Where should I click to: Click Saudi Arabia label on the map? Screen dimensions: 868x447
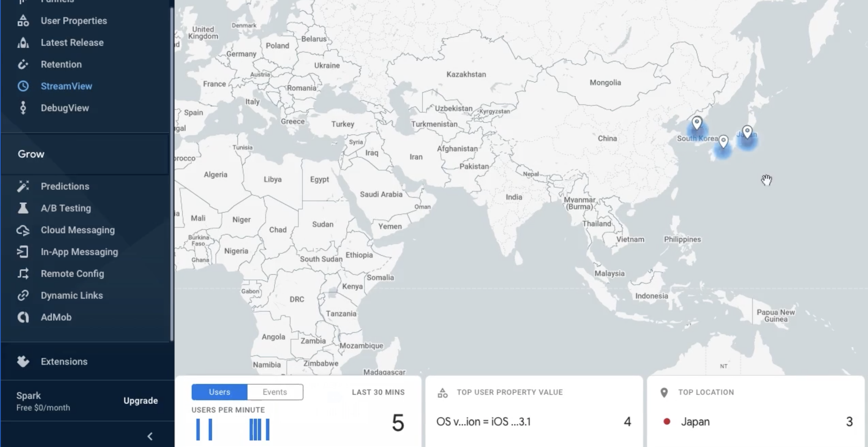(x=381, y=195)
